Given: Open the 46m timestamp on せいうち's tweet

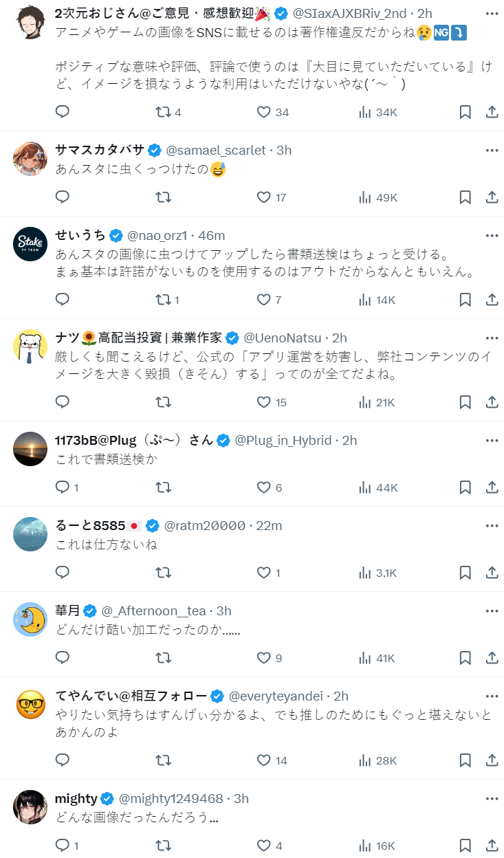Looking at the screenshot, I should coord(211,235).
